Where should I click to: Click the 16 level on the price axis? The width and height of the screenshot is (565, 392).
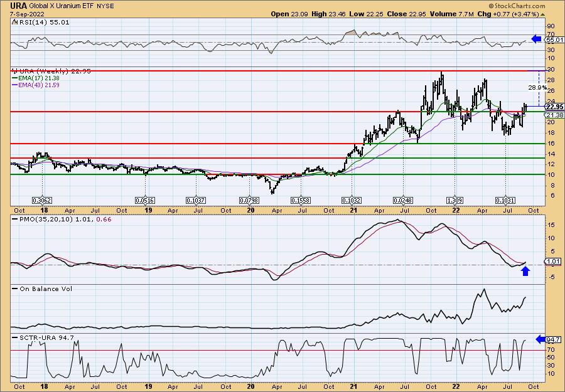click(x=551, y=143)
